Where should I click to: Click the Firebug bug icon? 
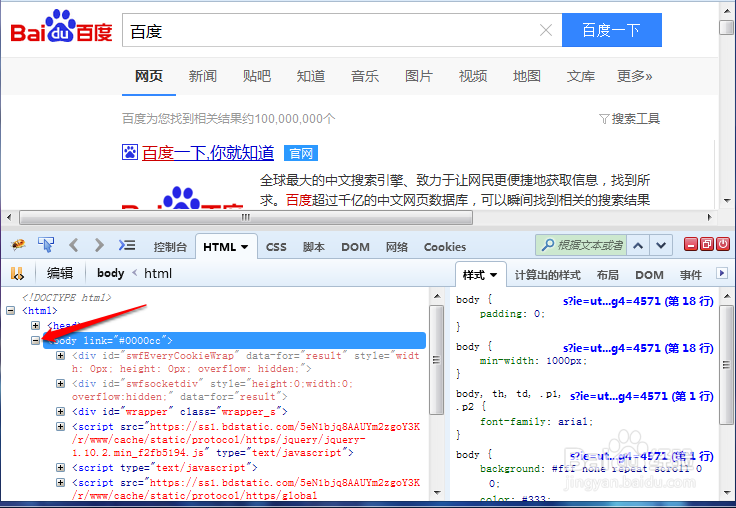click(x=18, y=245)
